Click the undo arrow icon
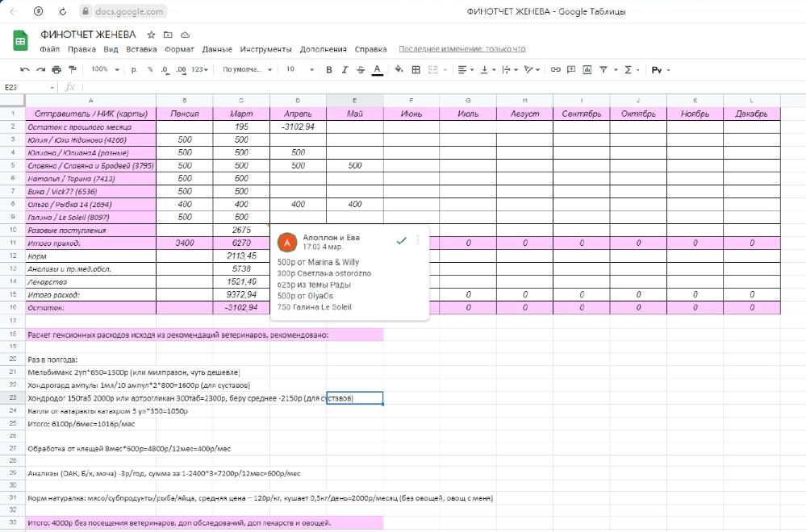Viewport: 806px width, 532px height. (25, 70)
